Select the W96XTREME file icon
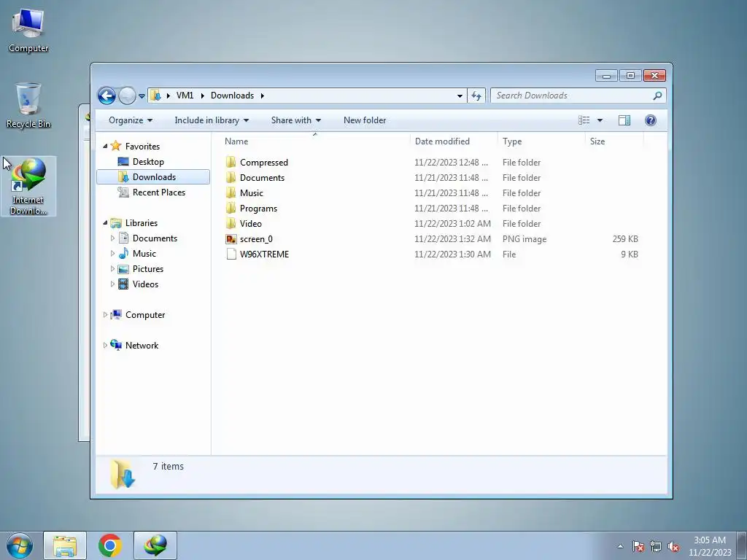Image resolution: width=747 pixels, height=560 pixels. (x=231, y=254)
